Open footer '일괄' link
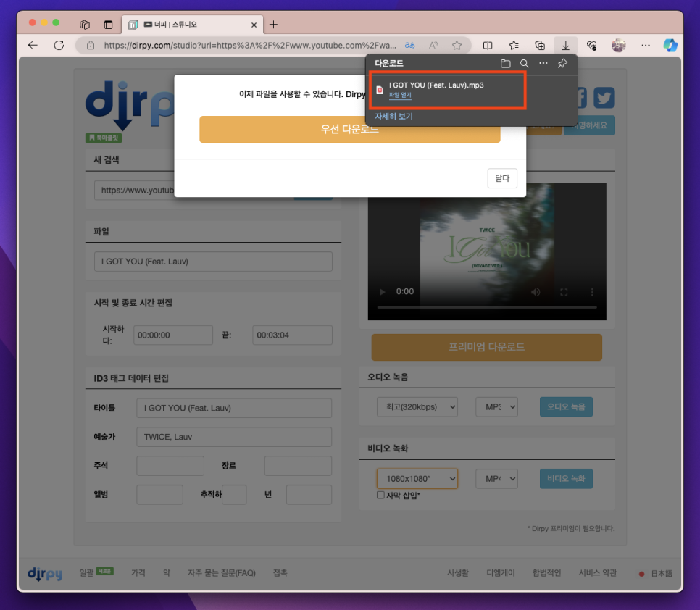 86,572
